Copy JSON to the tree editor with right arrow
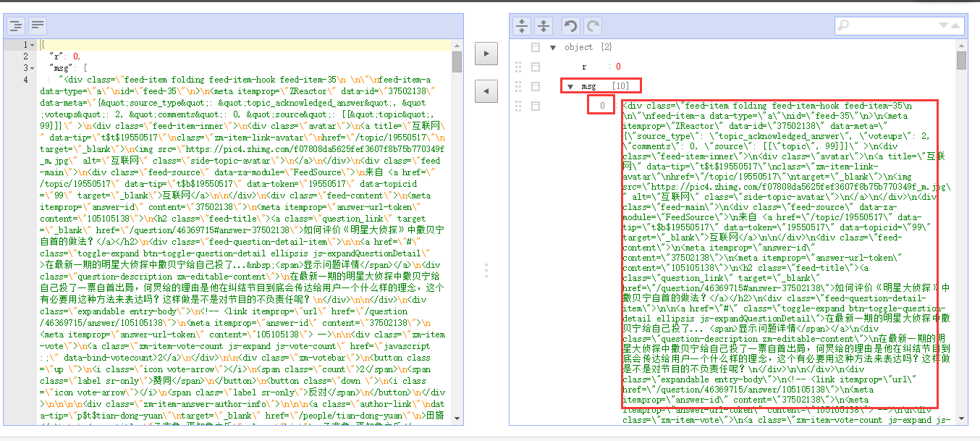Viewport: 980px width, 441px height. pyautogui.click(x=486, y=53)
